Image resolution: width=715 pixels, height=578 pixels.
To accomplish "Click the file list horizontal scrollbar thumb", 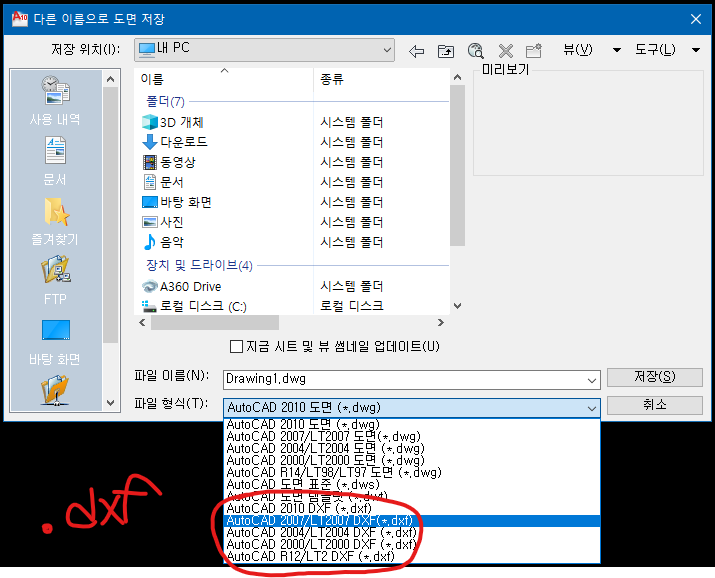I will click(215, 323).
